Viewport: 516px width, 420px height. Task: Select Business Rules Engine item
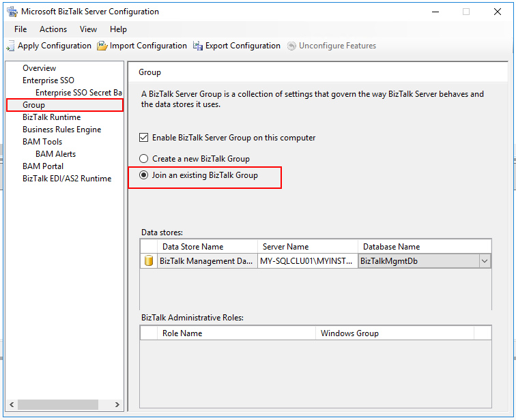pos(62,130)
